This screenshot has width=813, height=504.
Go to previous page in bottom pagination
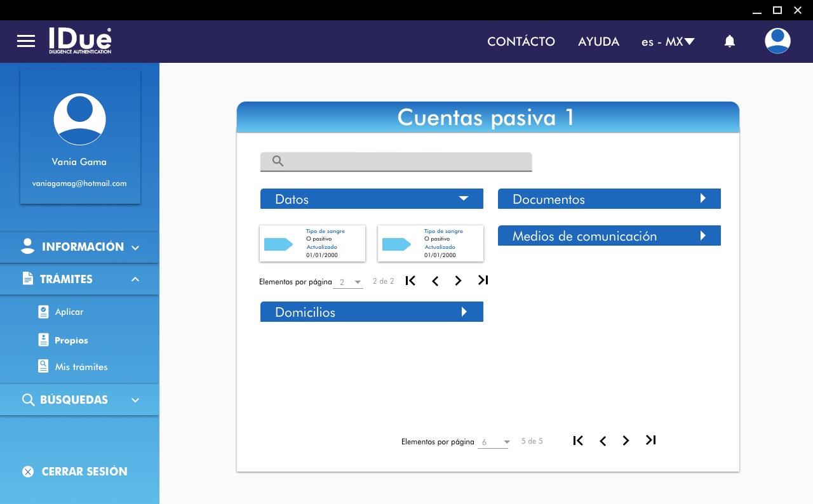(602, 441)
